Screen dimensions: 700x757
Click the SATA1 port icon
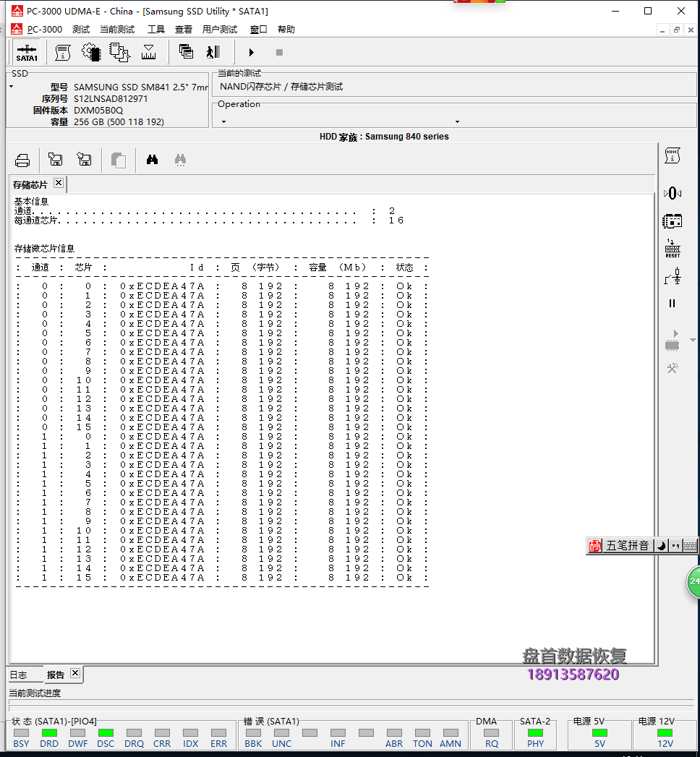(x=27, y=53)
